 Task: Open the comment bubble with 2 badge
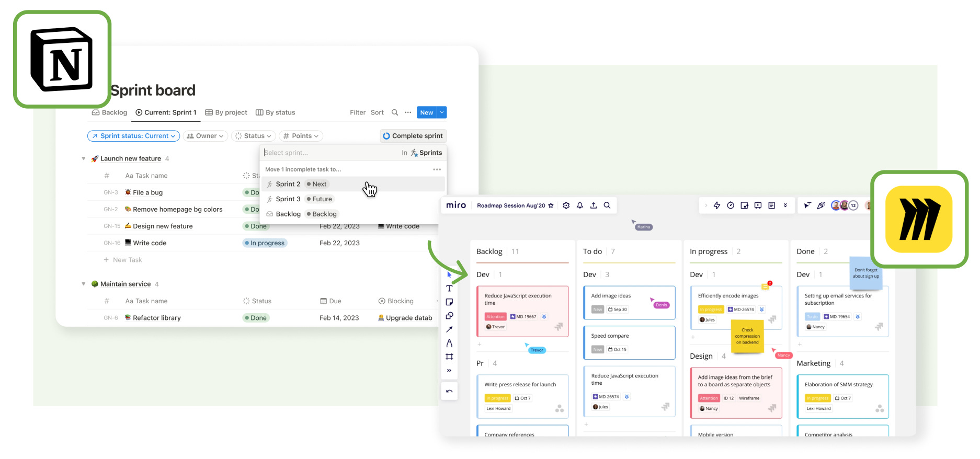pos(766,286)
